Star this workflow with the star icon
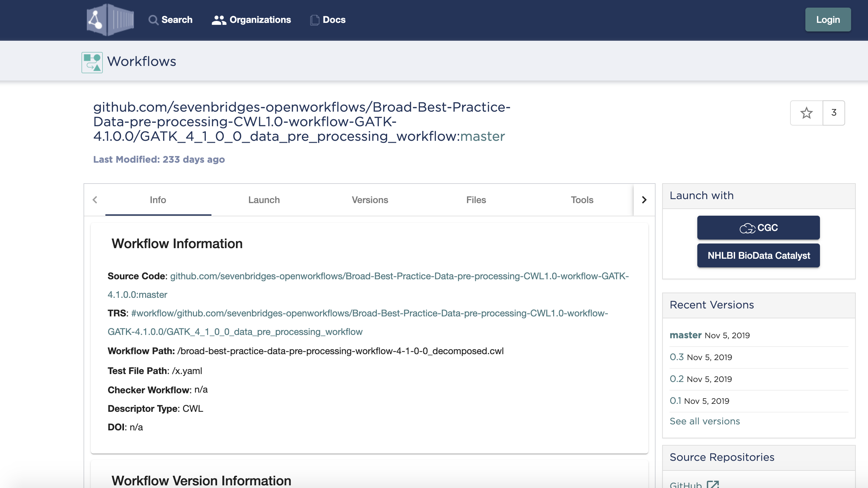 [x=806, y=113]
